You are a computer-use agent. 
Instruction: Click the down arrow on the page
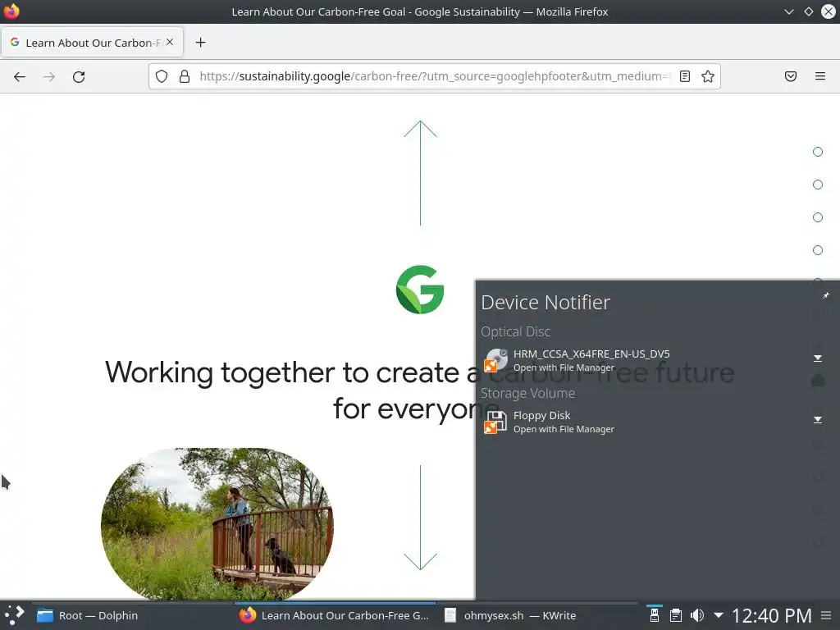421,518
